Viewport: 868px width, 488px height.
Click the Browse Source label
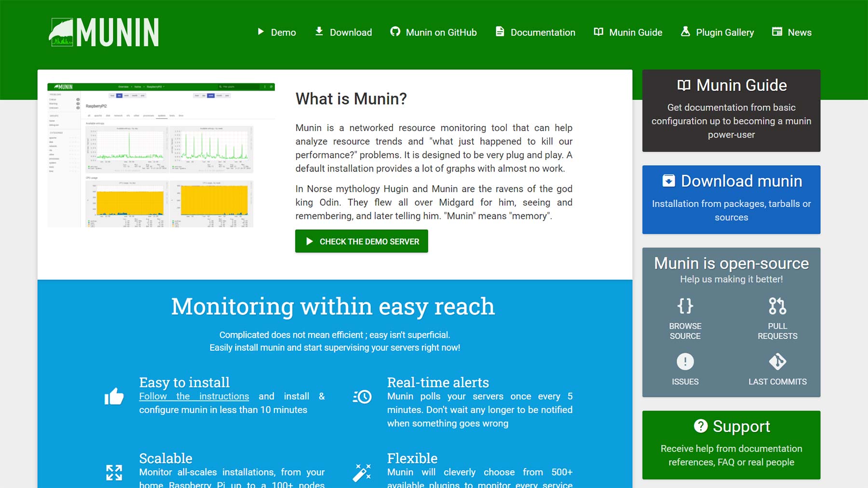point(685,331)
